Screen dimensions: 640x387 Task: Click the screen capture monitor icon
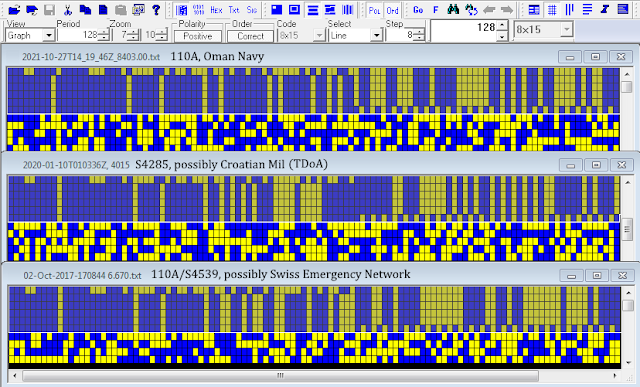point(138,9)
